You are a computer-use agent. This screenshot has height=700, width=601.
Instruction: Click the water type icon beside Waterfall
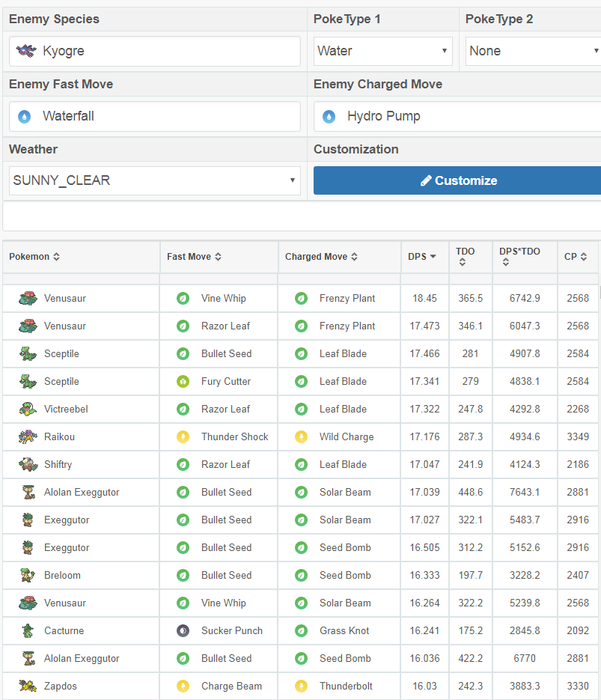click(25, 117)
